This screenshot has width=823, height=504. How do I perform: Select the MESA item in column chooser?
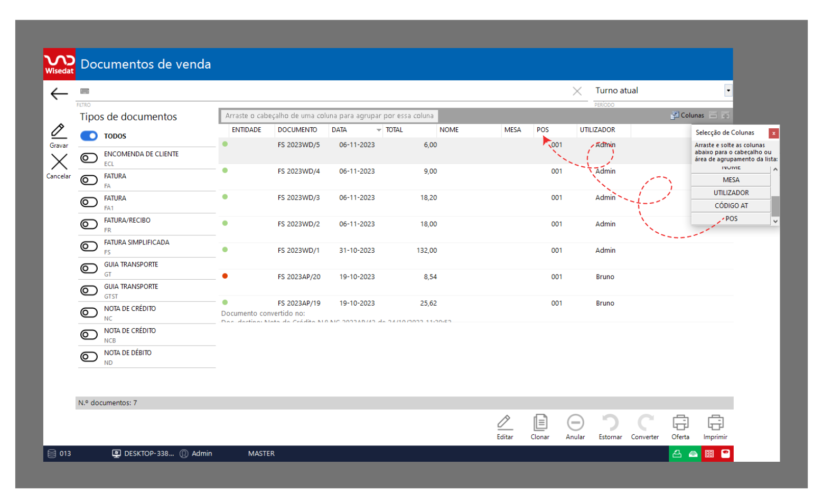[x=731, y=180]
